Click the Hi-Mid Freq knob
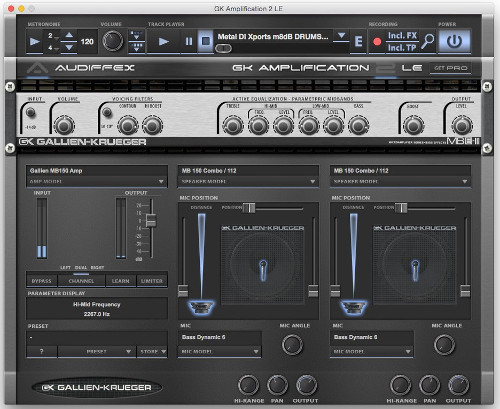 tap(258, 126)
